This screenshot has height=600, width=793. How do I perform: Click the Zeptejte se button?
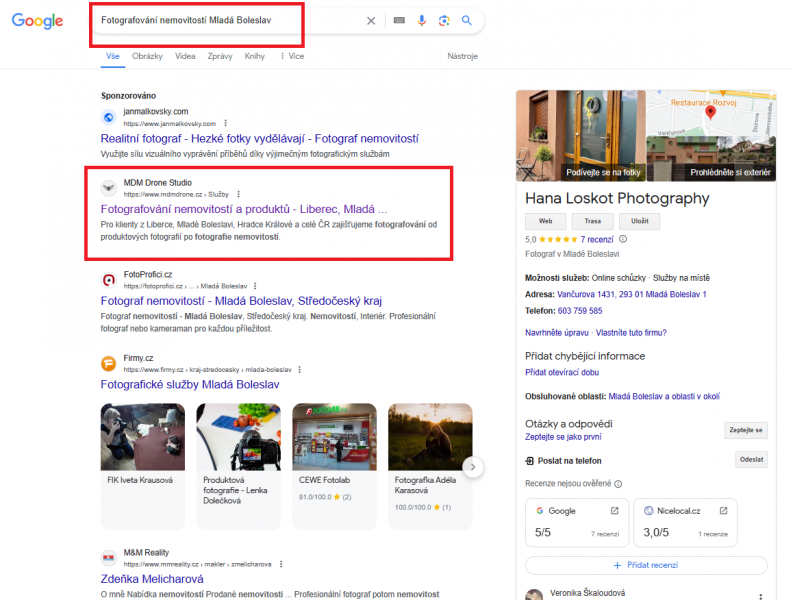(x=746, y=430)
